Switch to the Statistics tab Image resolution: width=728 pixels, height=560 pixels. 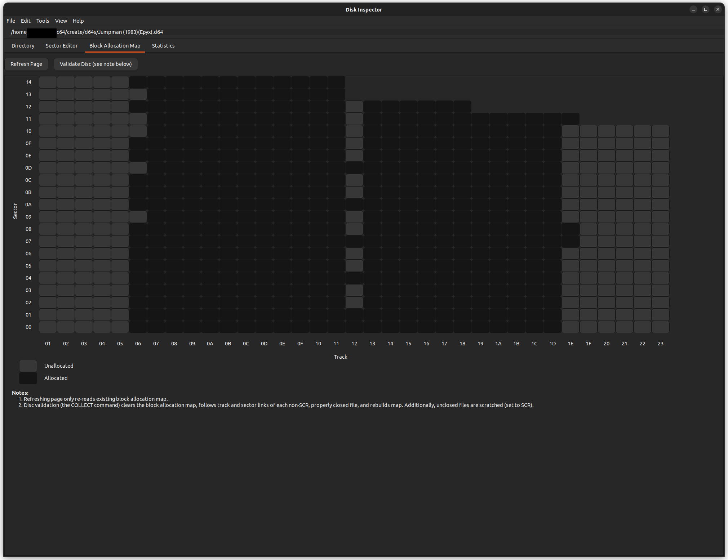pos(163,46)
